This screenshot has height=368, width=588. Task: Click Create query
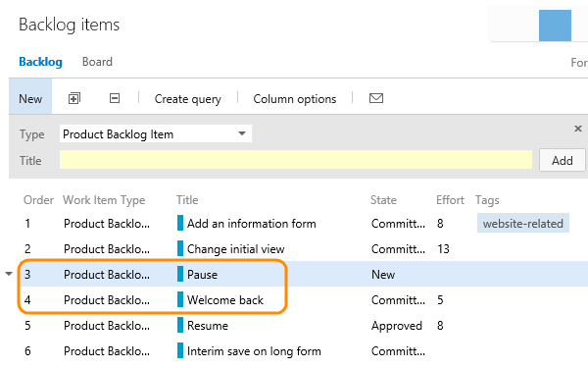tap(187, 99)
